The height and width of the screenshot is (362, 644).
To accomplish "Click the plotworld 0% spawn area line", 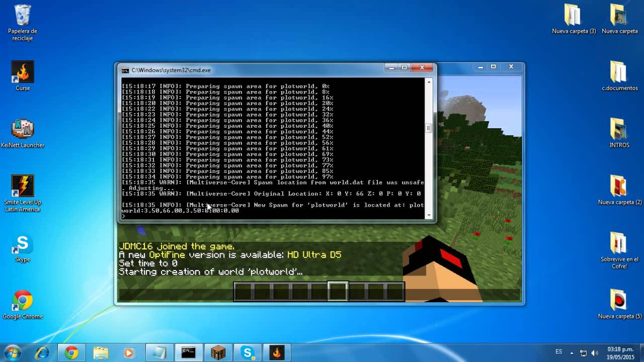I will click(225, 86).
